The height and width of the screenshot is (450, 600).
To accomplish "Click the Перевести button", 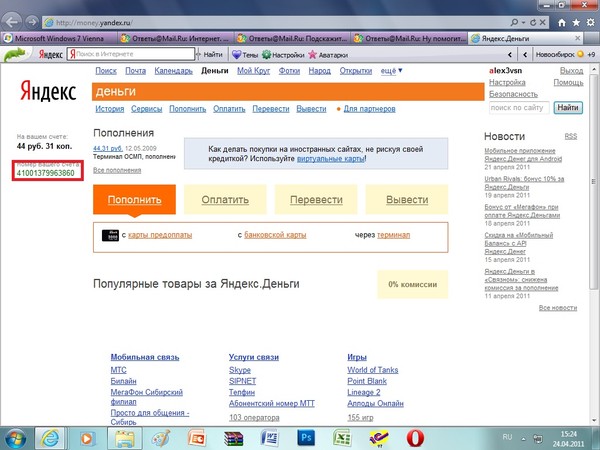I will [316, 199].
